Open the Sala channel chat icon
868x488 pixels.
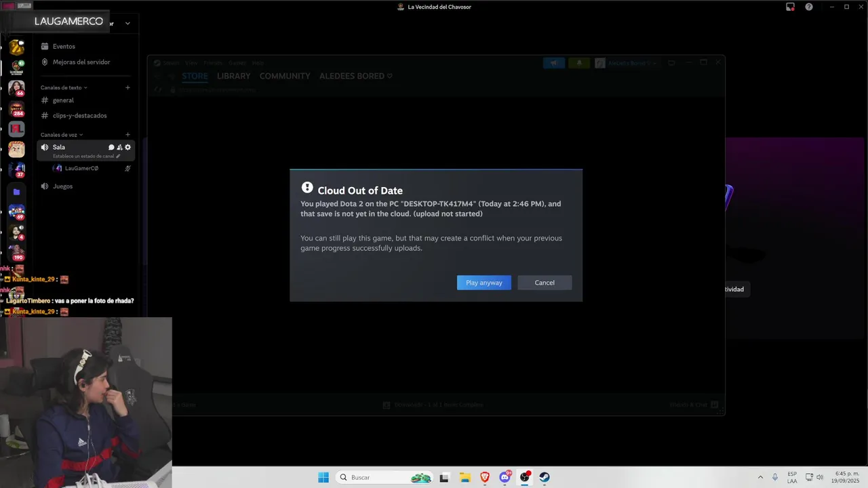click(111, 147)
